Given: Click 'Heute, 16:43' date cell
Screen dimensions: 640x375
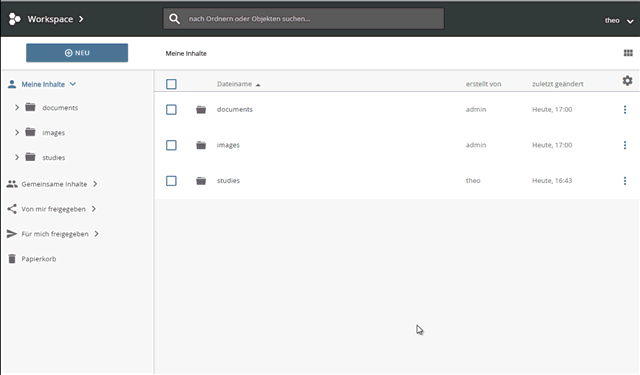Looking at the screenshot, I should pos(552,180).
